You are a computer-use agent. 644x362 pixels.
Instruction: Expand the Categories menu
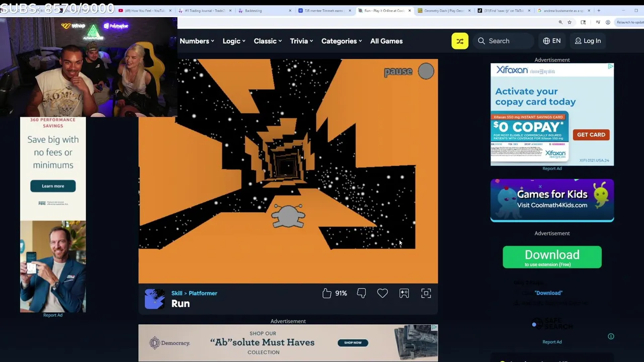click(x=342, y=41)
